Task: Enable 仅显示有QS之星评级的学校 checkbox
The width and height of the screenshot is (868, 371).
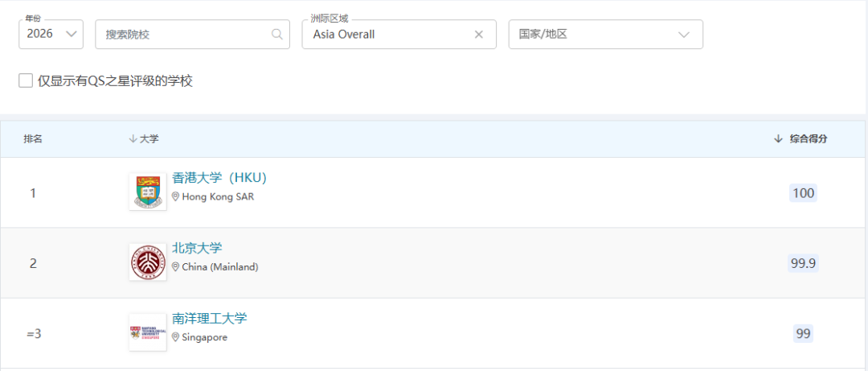Action: [26, 80]
